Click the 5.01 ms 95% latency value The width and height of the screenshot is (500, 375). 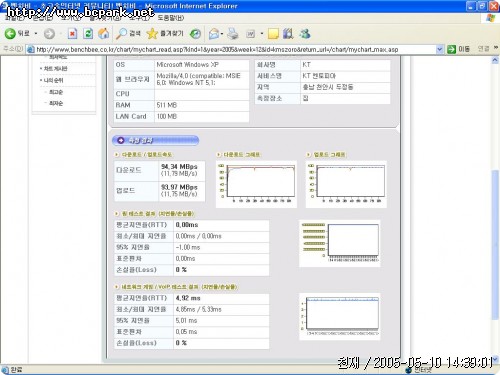pyautogui.click(x=186, y=321)
